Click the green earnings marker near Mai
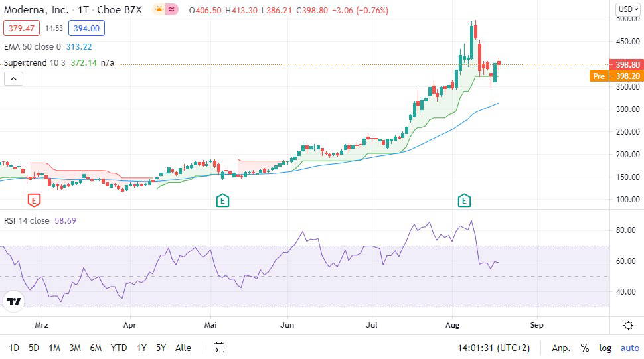Viewport: 644px width, 359px height. [222, 200]
